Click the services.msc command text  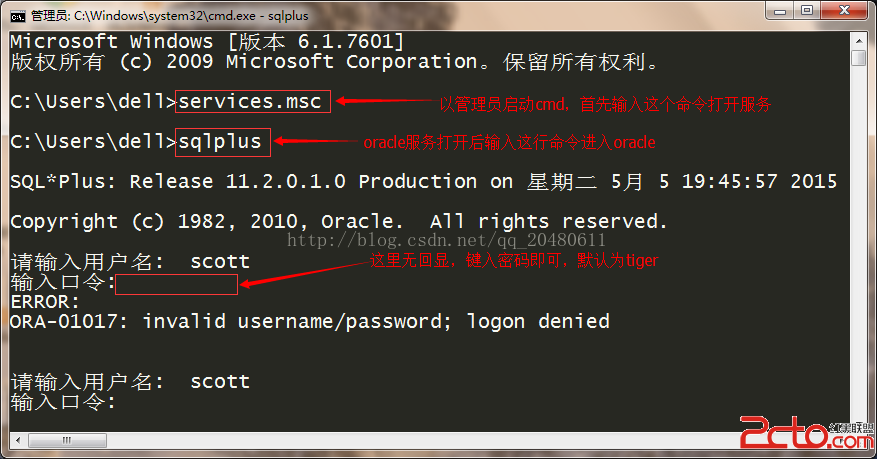[250, 101]
